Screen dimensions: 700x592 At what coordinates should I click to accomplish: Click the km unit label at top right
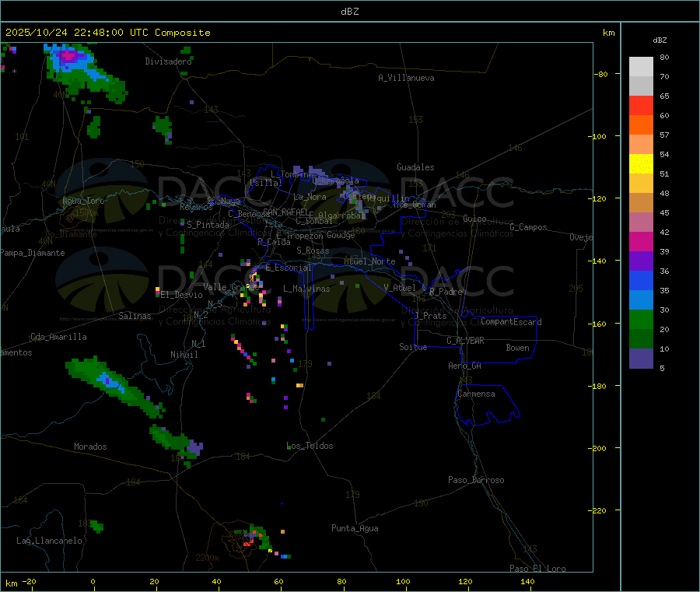click(x=608, y=33)
